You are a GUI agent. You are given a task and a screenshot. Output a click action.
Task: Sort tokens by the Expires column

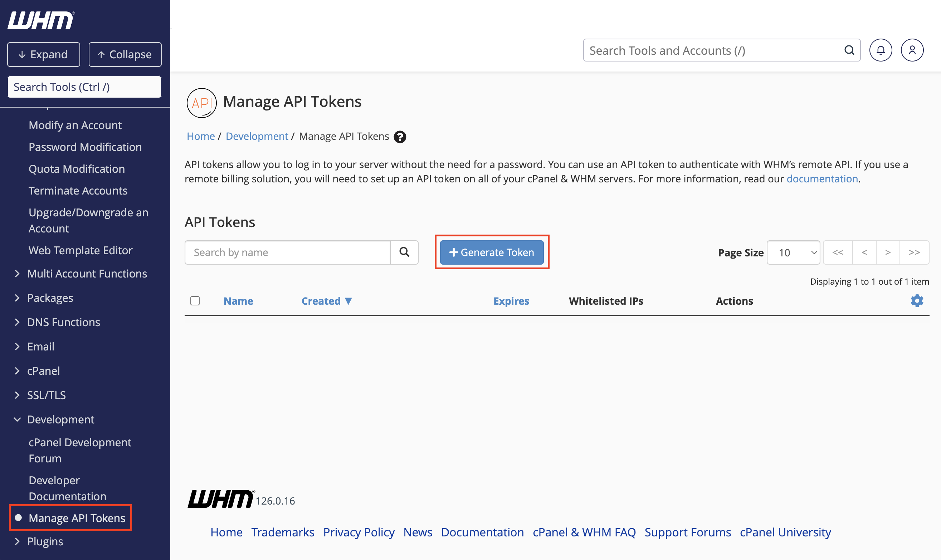pos(511,301)
